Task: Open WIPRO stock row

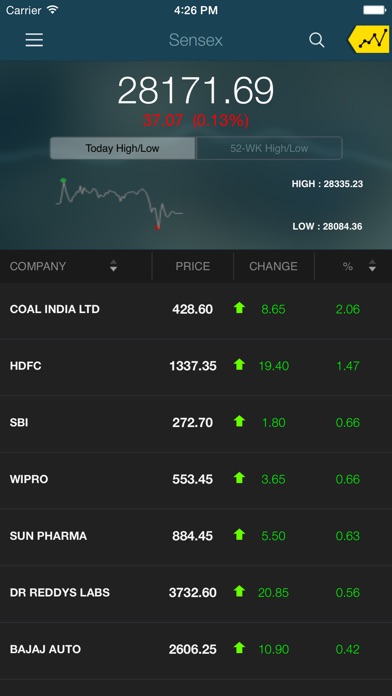Action: tap(196, 480)
